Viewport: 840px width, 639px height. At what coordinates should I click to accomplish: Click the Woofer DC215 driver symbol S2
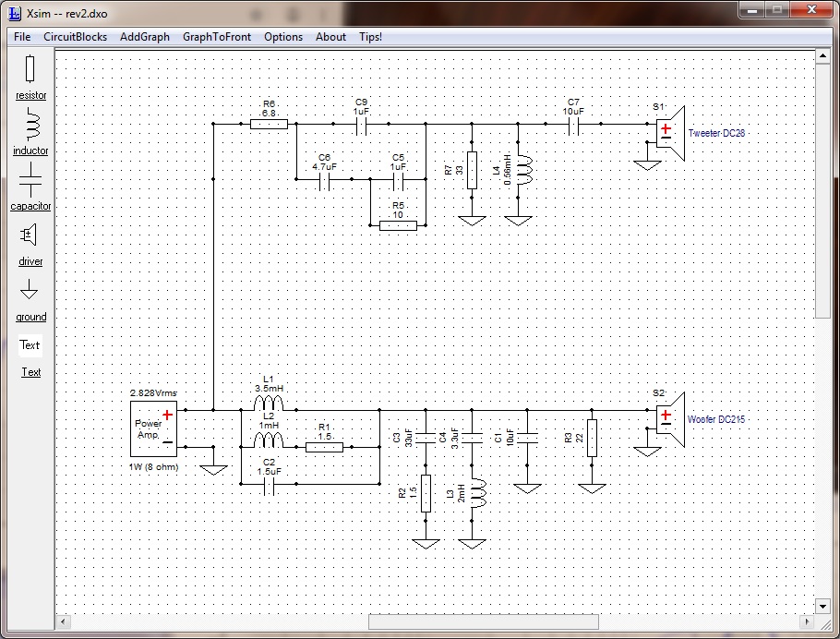pyautogui.click(x=670, y=420)
